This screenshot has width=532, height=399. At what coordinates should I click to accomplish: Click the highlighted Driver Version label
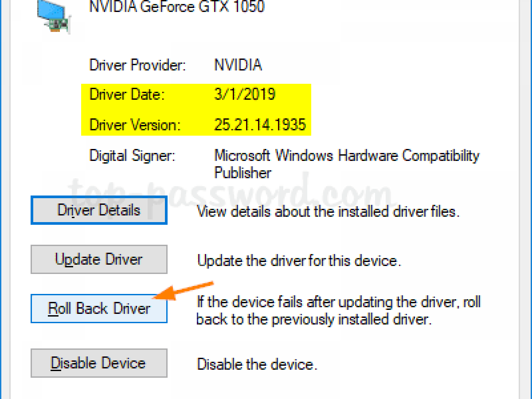point(135,125)
